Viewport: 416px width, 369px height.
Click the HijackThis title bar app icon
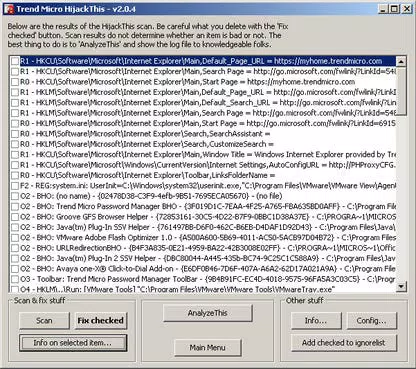coord(9,9)
